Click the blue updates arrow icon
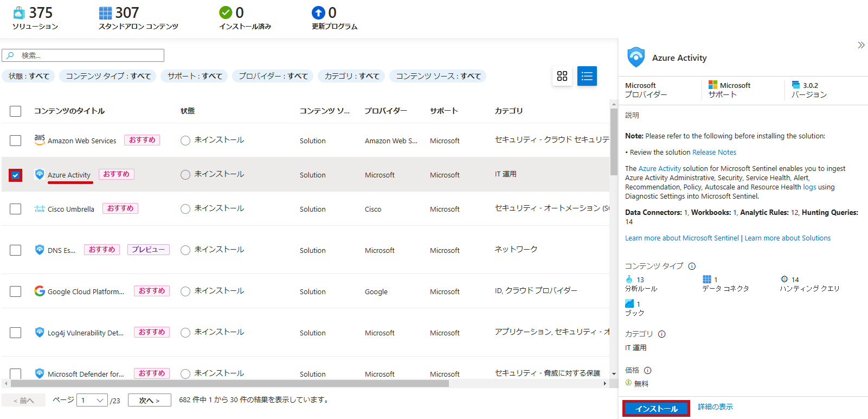The image size is (868, 419). (318, 12)
